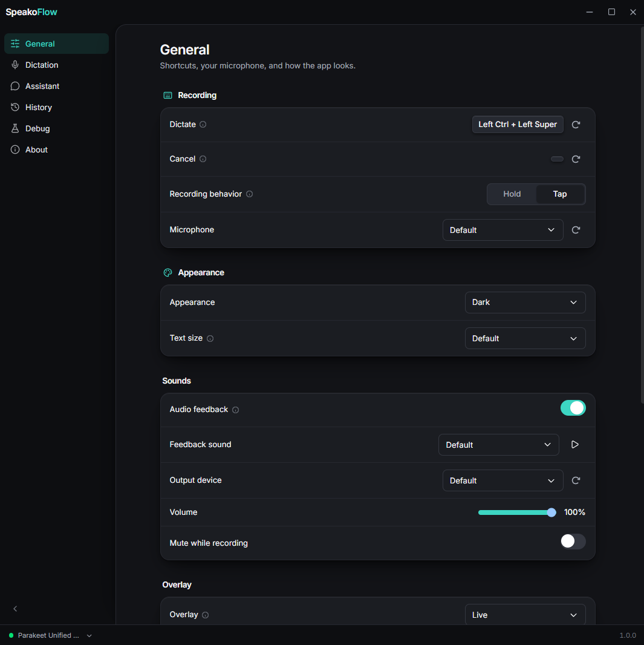Reset the Dictate shortcut to default
The height and width of the screenshot is (645, 644).
(576, 125)
